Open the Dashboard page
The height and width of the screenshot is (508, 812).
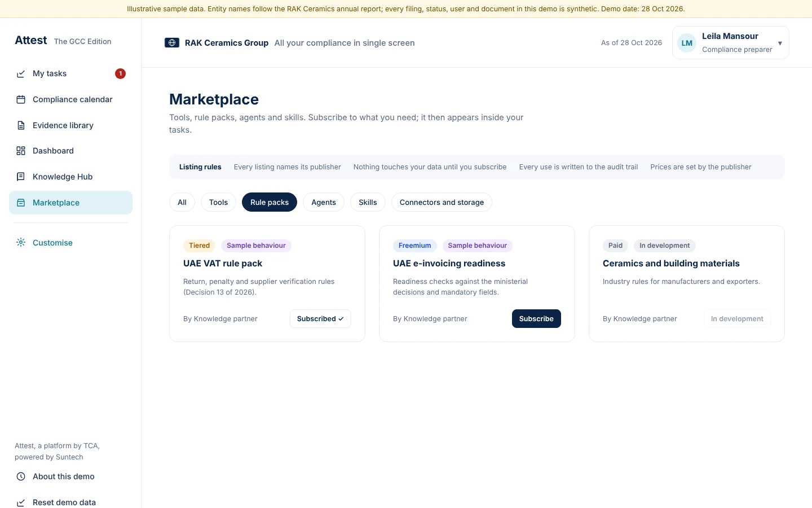point(70,151)
